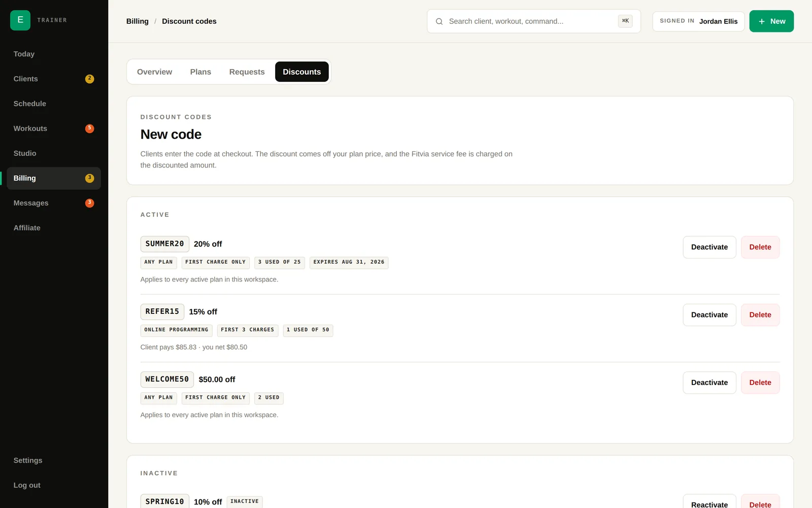Click the '$50.00 off' label

[x=217, y=379]
